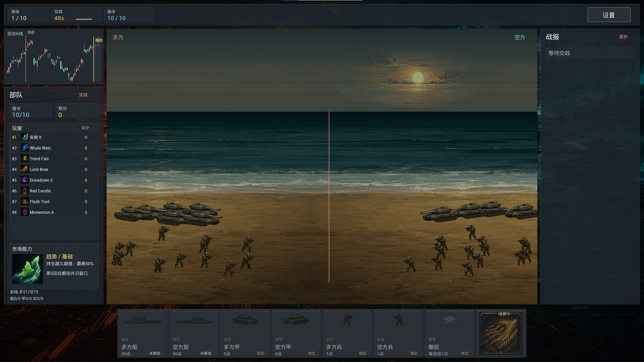The image size is (644, 362).
Task: Click the 安提卡 player name
Action: click(36, 137)
